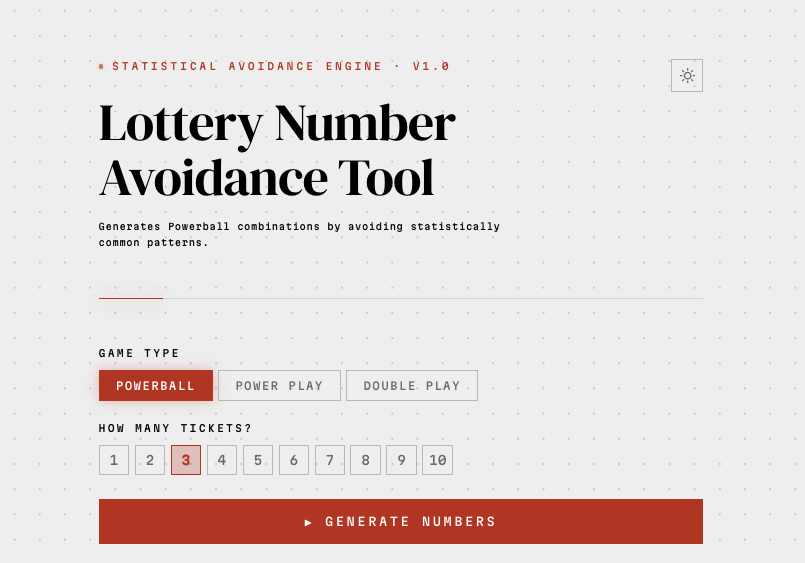Click the Statistical Avoidance Engine V1.0 label
Viewport: 805px width, 563px height.
(x=280, y=66)
